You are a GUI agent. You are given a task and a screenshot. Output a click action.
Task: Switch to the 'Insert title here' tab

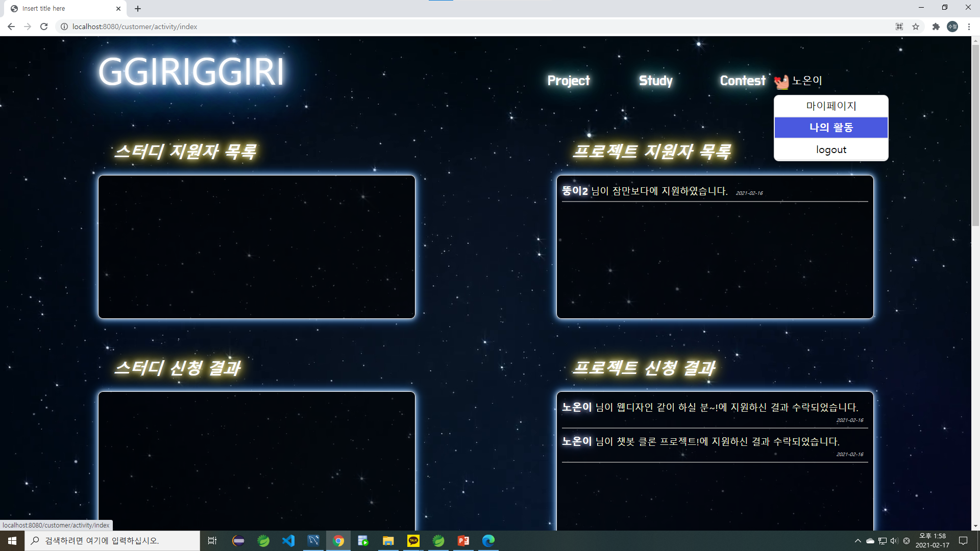click(x=61, y=8)
